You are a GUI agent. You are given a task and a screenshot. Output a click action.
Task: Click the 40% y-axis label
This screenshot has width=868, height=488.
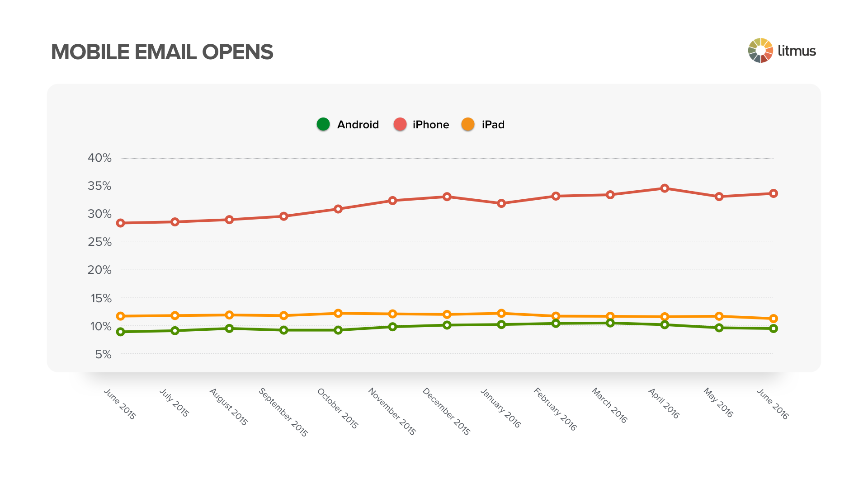[99, 158]
